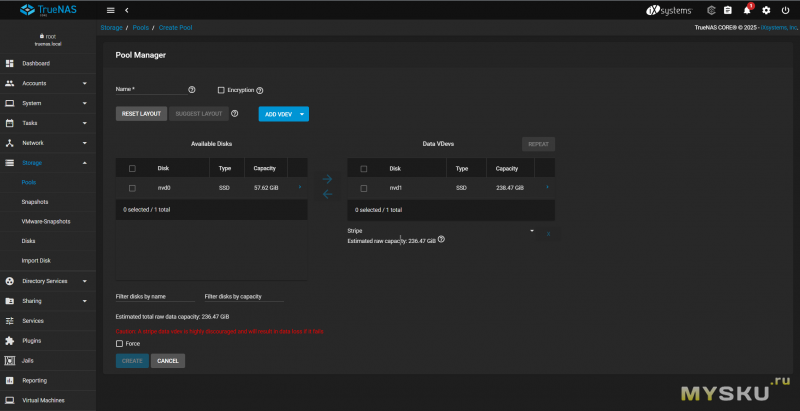Select all Available Disks header checkbox
800x411 pixels.
tap(132, 168)
